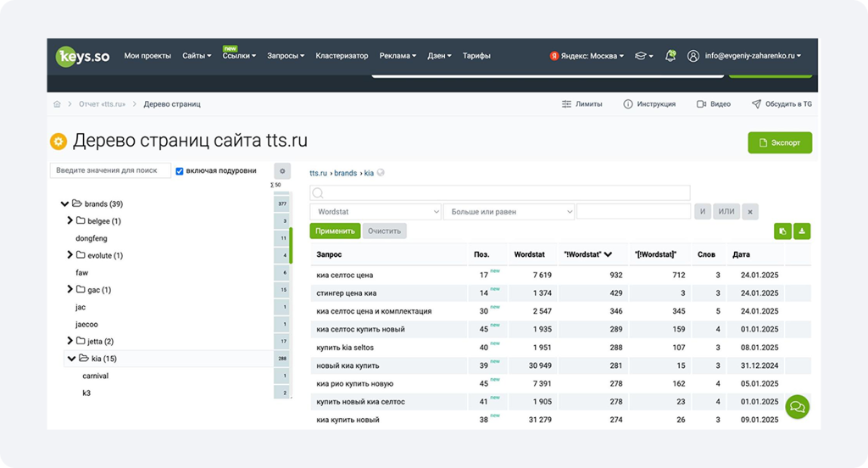Open the Реклама menu
Image resolution: width=868 pixels, height=468 pixels.
pyautogui.click(x=398, y=56)
